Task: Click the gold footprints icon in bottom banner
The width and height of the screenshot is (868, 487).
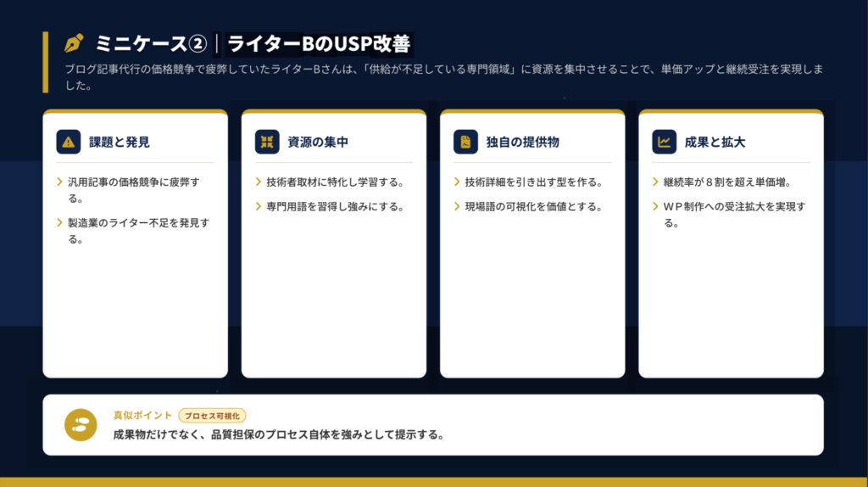Action: click(81, 424)
